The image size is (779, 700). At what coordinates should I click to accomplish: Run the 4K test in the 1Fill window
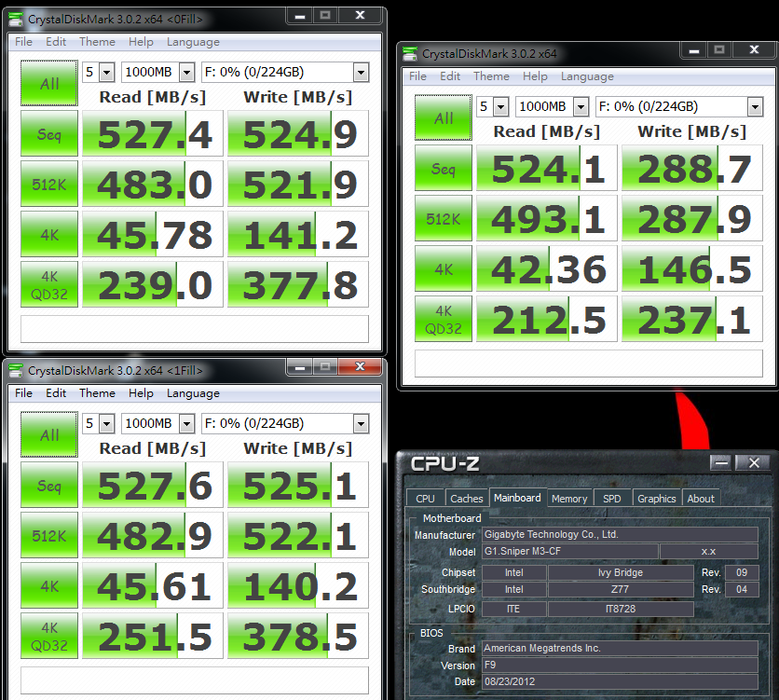[49, 585]
